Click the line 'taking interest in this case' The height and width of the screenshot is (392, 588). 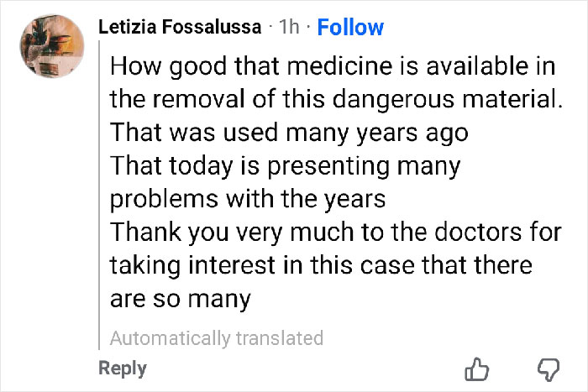click(321, 266)
